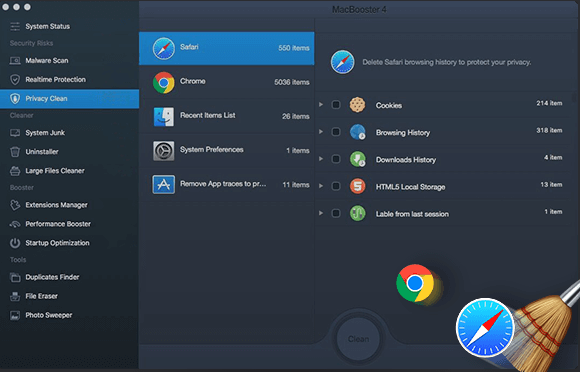Screen dimensions: 580x372
Task: Open File Eraser label
Action: [x=41, y=296]
